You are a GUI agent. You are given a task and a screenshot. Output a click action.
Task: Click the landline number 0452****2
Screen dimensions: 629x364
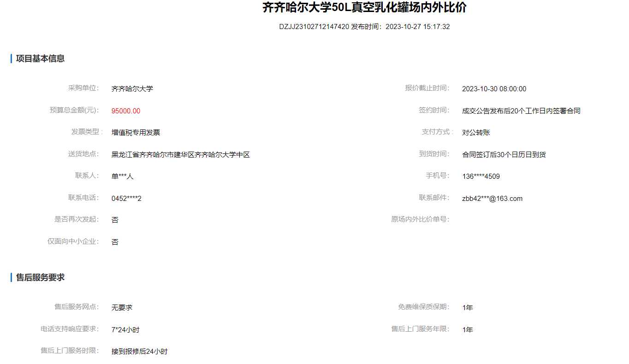[126, 199]
